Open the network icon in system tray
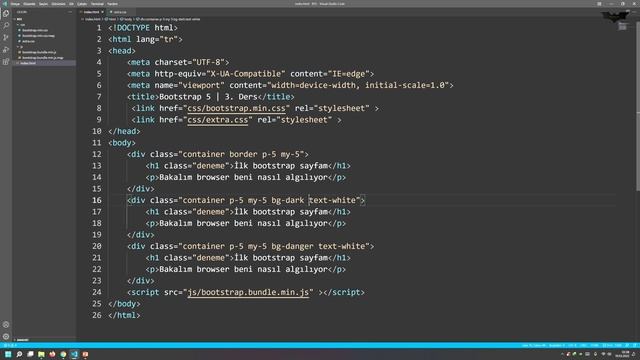 [603, 354]
